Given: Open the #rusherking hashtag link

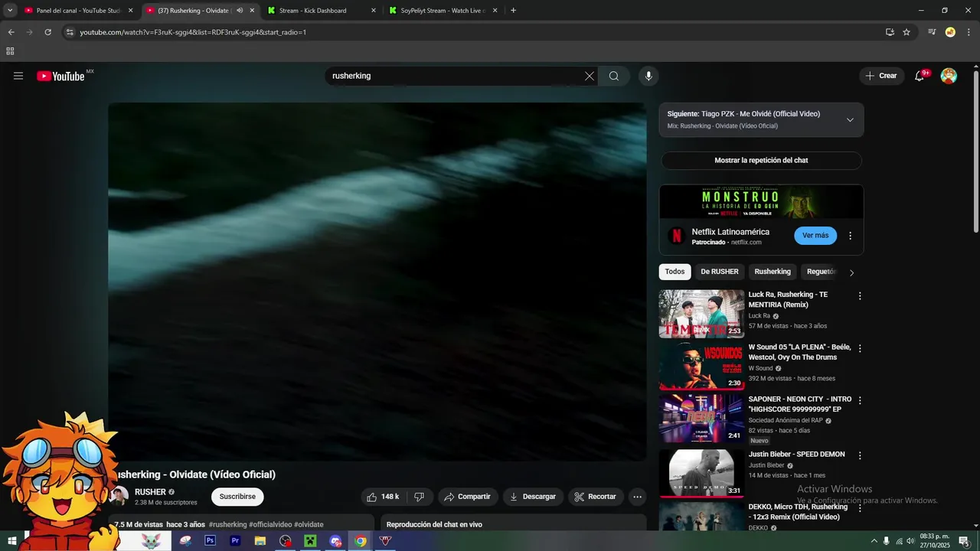Looking at the screenshot, I should tap(227, 525).
